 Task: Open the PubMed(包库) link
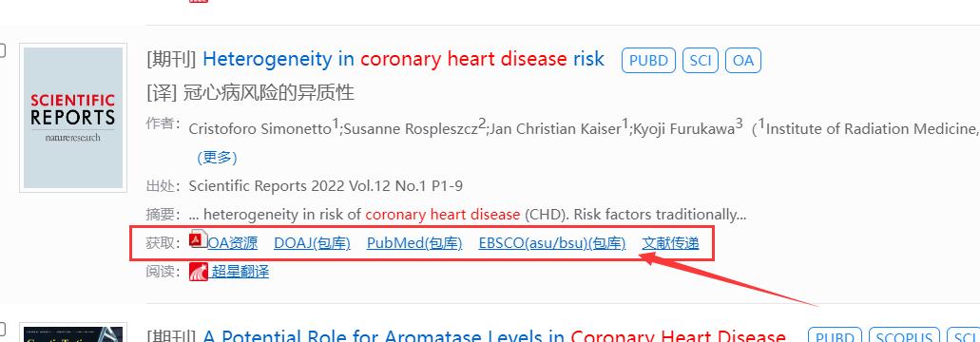pos(414,243)
